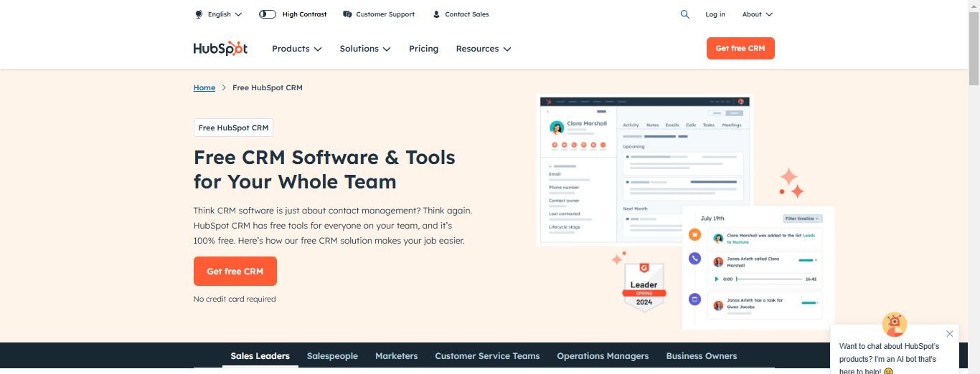
Task: Click the Free HubSpot CRM tag label
Action: [x=233, y=128]
